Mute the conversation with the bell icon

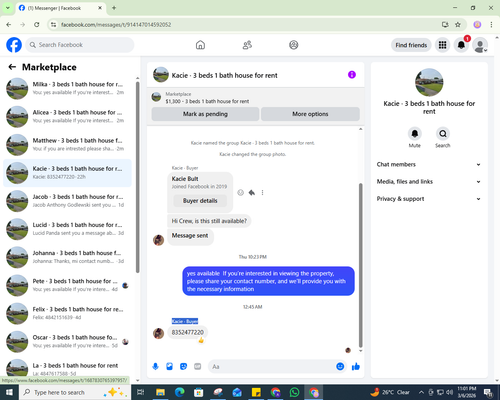pyautogui.click(x=415, y=134)
